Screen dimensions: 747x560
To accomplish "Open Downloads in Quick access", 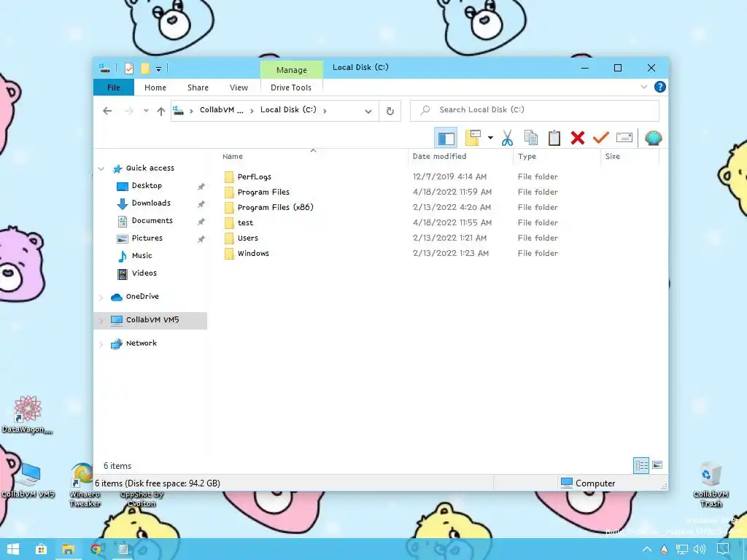I will 151,203.
